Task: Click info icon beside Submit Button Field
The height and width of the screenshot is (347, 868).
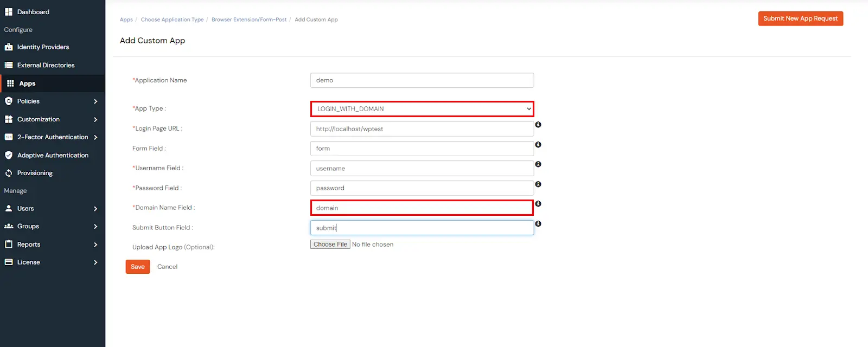Action: [x=538, y=224]
